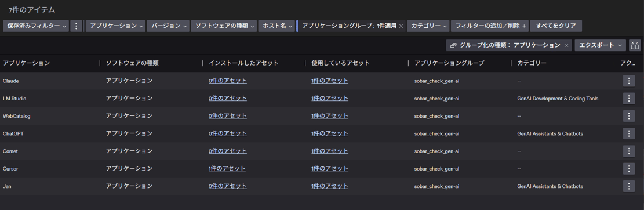Open WebCatalog's installed assets link
The image size is (644, 210).
click(228, 116)
